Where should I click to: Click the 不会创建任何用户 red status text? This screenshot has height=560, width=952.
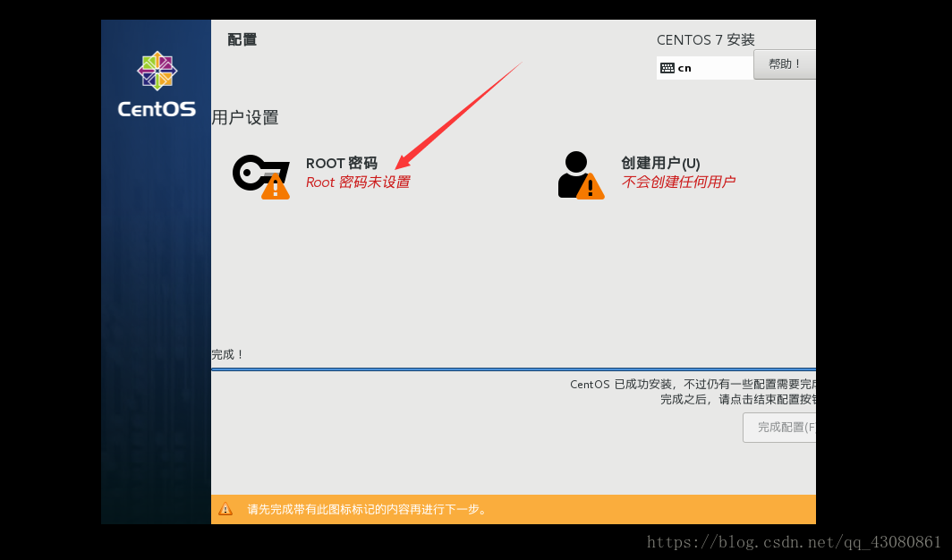click(x=677, y=182)
